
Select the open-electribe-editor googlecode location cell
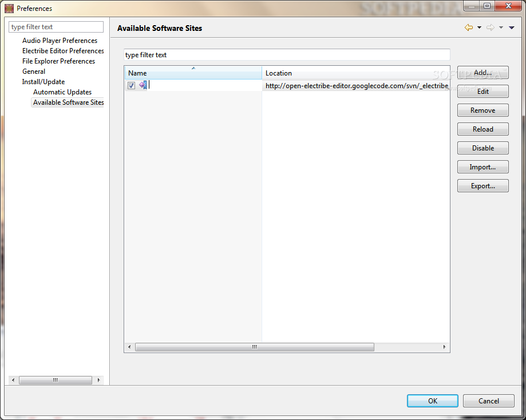point(356,85)
